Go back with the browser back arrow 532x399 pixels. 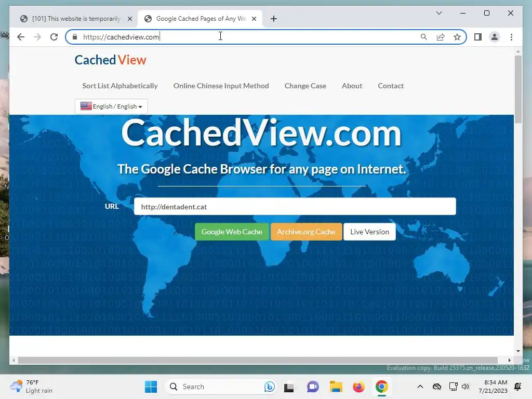(x=21, y=37)
